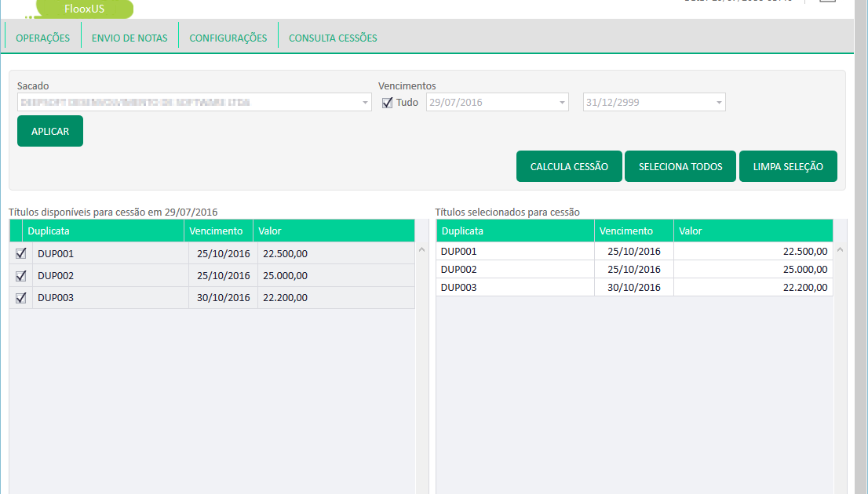
Task: Go to ENVIO DE NOTAS menu
Action: coord(129,38)
